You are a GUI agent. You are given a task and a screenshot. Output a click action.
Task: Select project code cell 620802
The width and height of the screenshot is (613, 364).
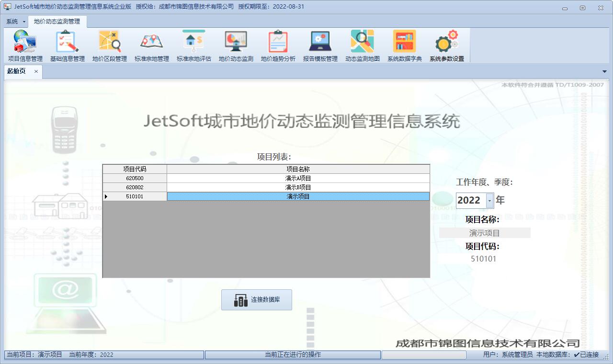pyautogui.click(x=135, y=187)
